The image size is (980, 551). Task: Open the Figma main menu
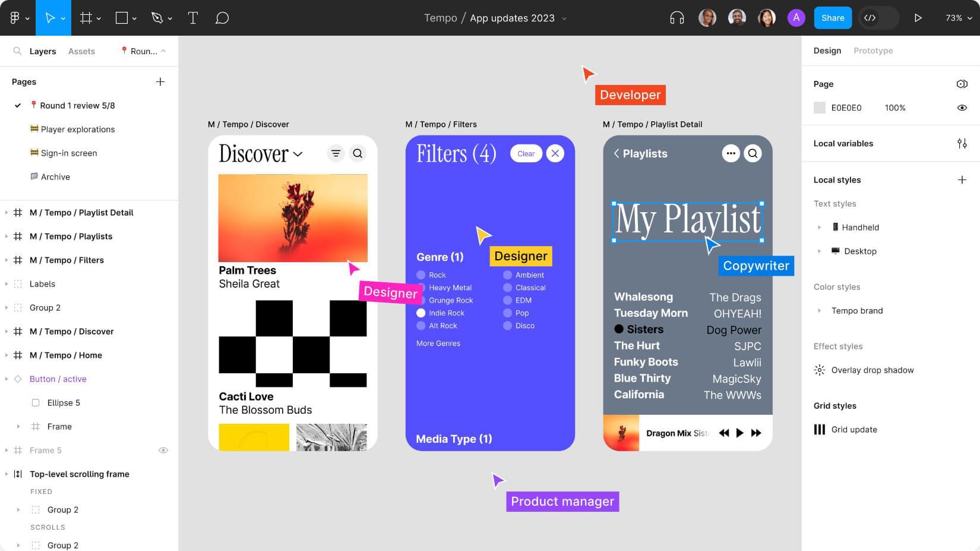click(x=18, y=18)
